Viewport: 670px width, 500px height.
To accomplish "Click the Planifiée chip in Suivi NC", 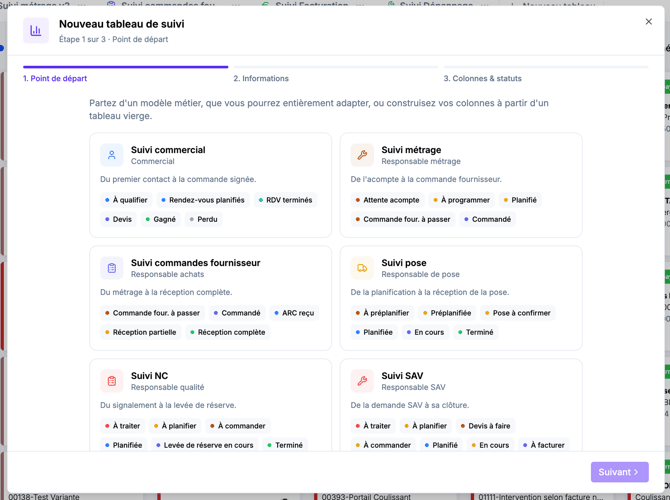I will click(x=123, y=445).
